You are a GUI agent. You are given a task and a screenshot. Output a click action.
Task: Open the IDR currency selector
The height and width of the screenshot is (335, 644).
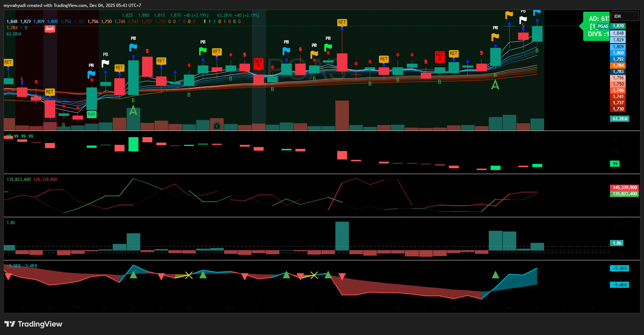pyautogui.click(x=625, y=16)
